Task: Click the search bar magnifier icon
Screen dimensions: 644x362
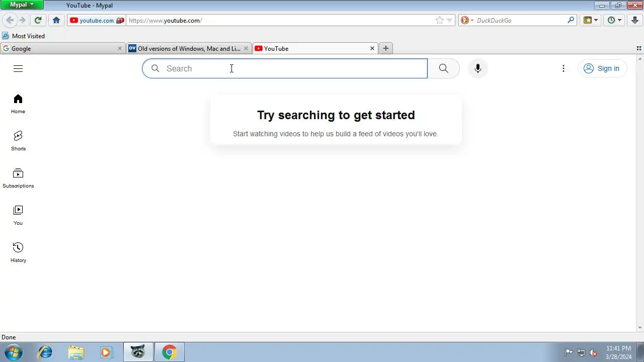Action: coord(571,20)
